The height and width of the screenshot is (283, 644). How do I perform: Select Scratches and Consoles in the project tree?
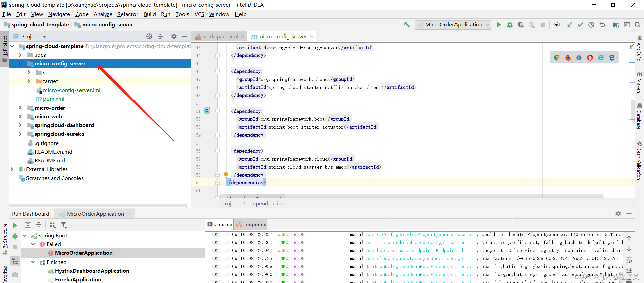(55, 178)
